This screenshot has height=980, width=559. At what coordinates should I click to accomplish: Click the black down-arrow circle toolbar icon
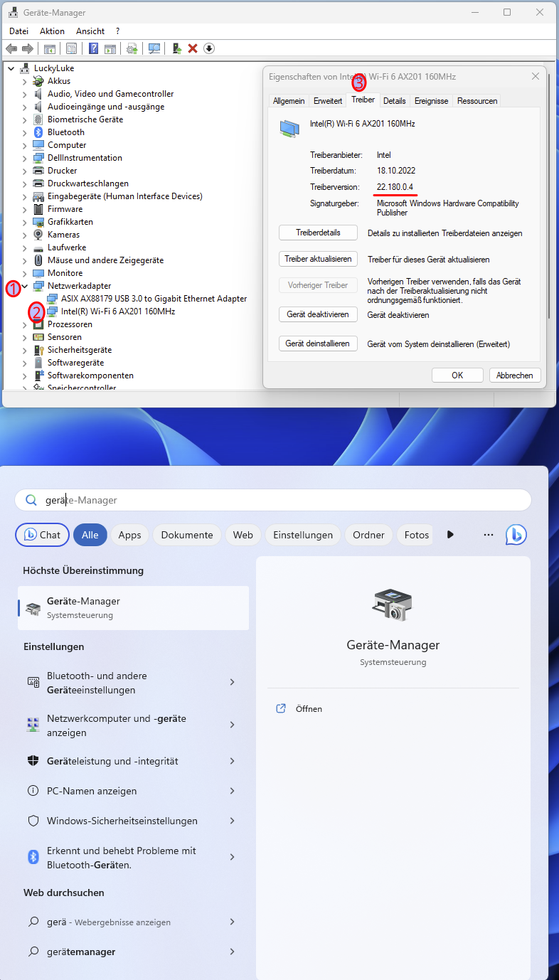click(x=208, y=48)
